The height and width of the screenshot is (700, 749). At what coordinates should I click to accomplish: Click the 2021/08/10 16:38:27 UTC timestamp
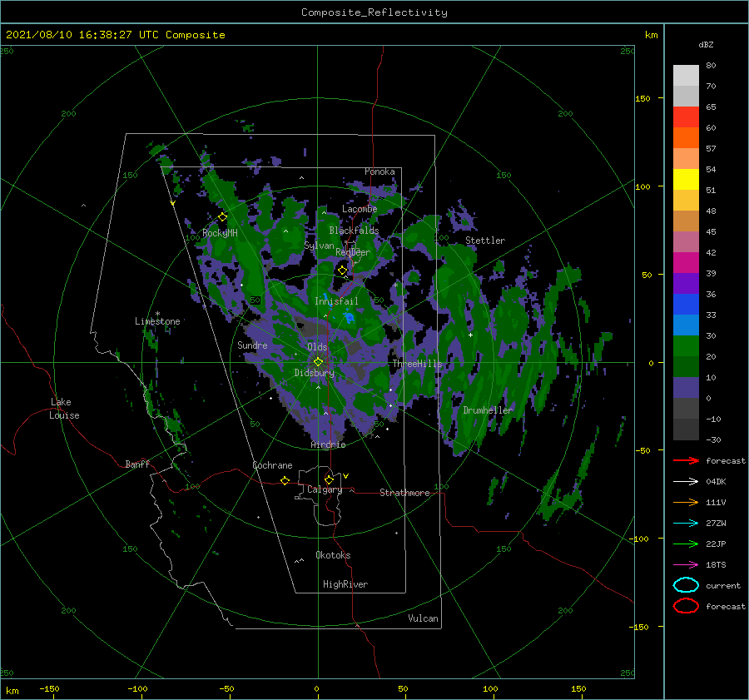pyautogui.click(x=115, y=35)
